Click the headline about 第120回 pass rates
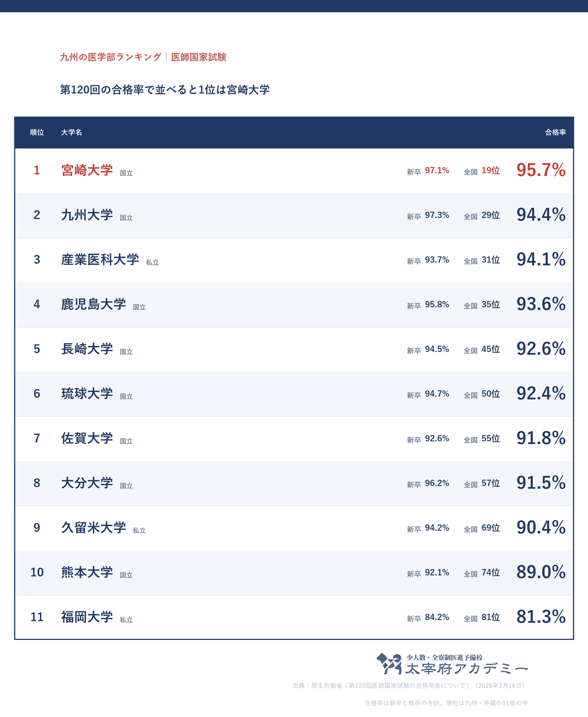Viewport: 588px width, 717px height. tap(165, 90)
